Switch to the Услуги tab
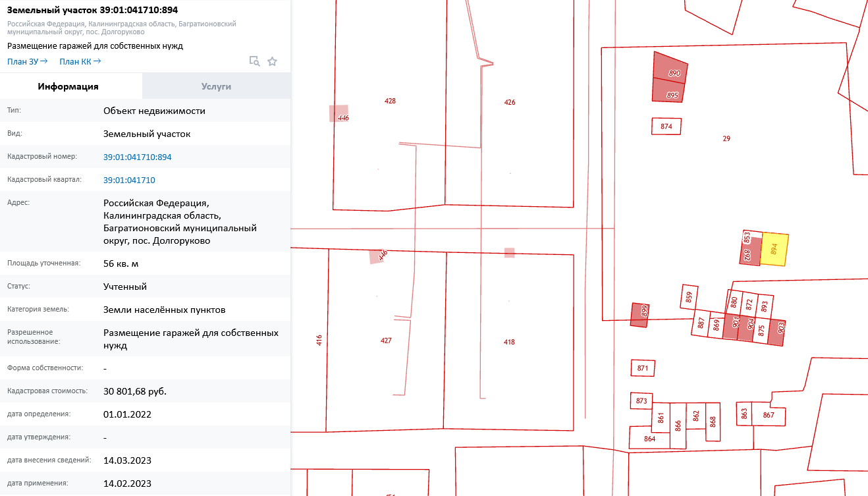868x496 pixels. point(216,86)
